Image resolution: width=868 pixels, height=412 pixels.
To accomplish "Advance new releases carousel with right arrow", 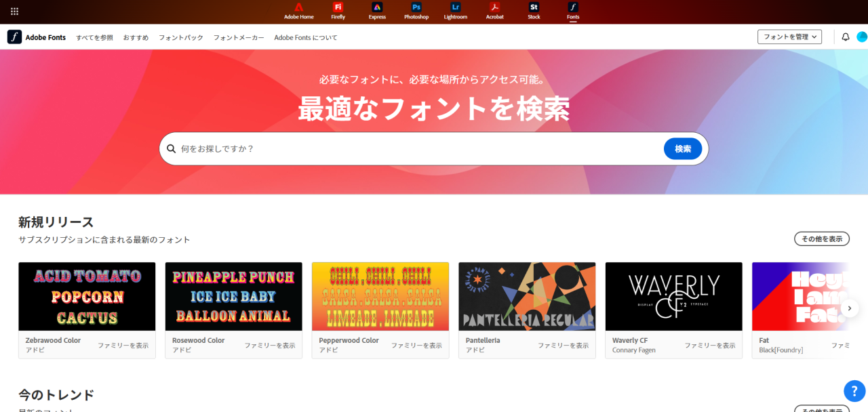I will coord(850,308).
